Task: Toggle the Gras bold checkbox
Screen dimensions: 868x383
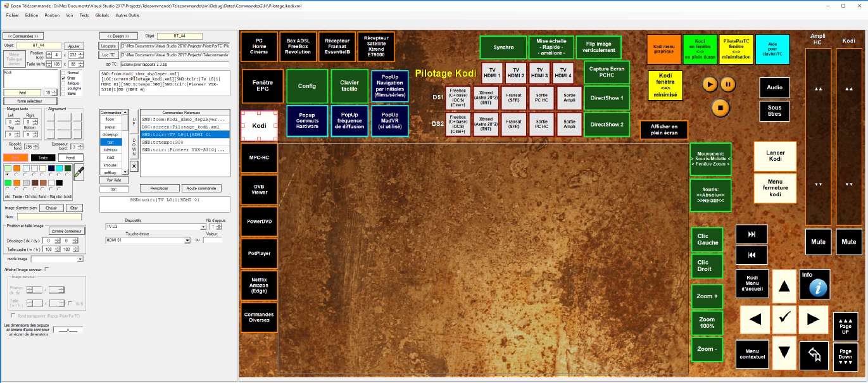Action: pos(63,78)
